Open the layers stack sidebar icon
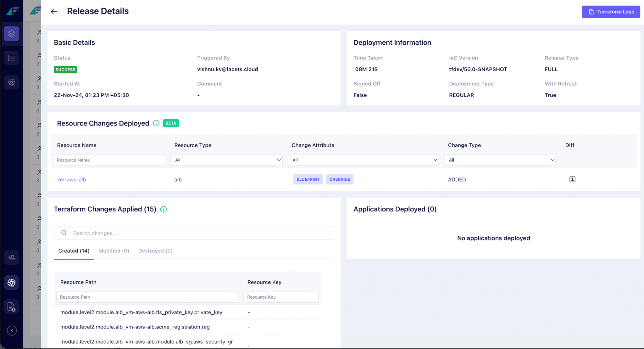This screenshot has width=644, height=349. point(12,34)
